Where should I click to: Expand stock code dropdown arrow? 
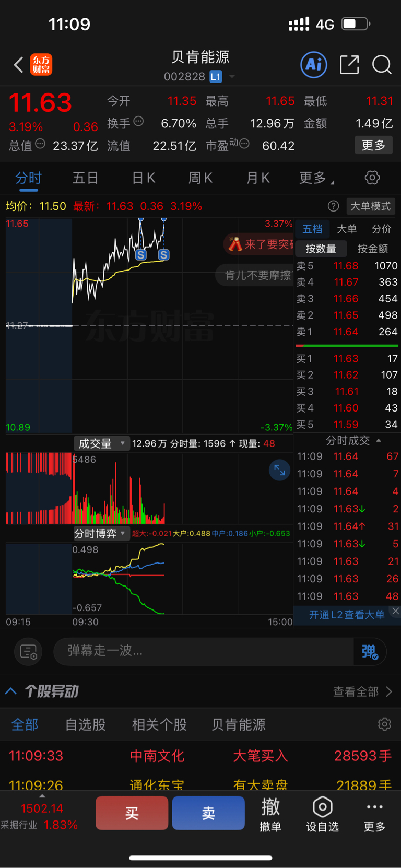point(232,76)
